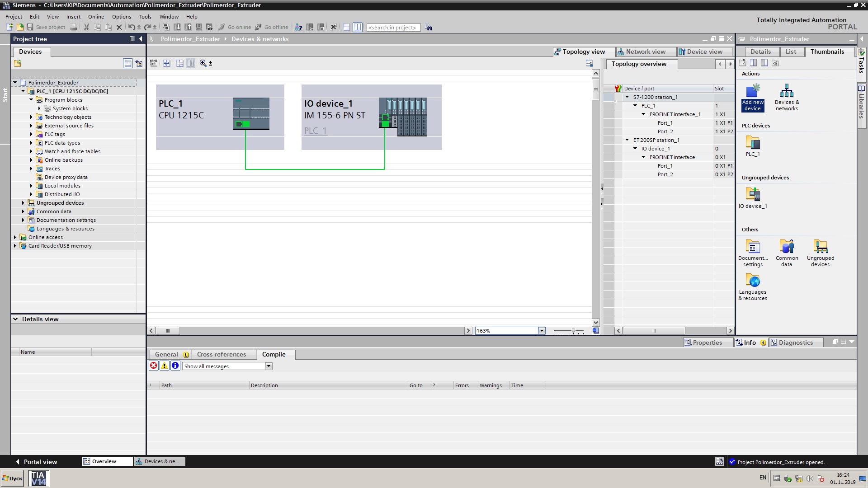Image resolution: width=868 pixels, height=488 pixels.
Task: Switch to Device view tab
Action: pyautogui.click(x=704, y=52)
